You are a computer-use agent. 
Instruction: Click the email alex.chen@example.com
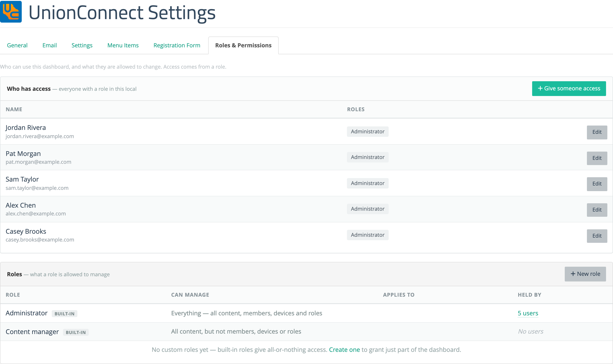(36, 214)
